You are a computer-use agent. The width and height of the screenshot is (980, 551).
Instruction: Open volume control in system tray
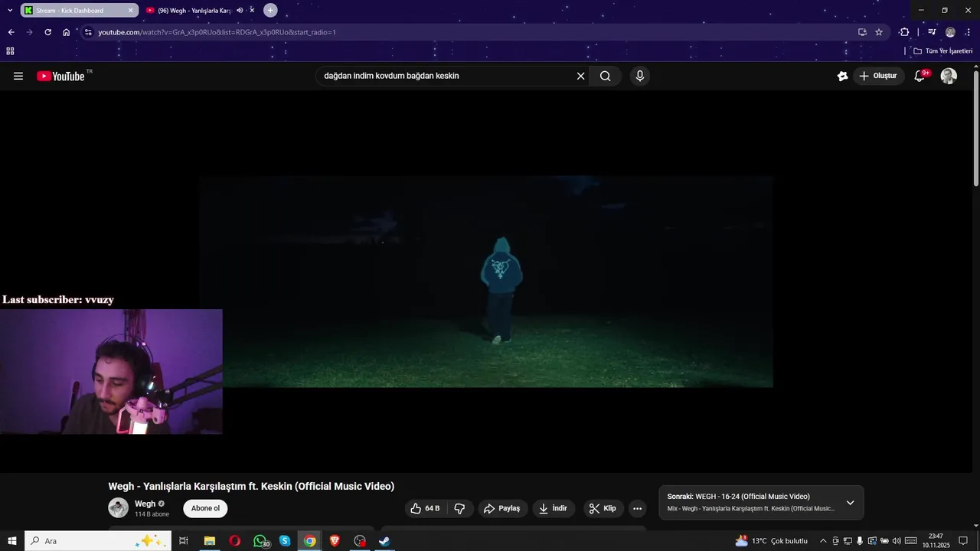tap(897, 541)
